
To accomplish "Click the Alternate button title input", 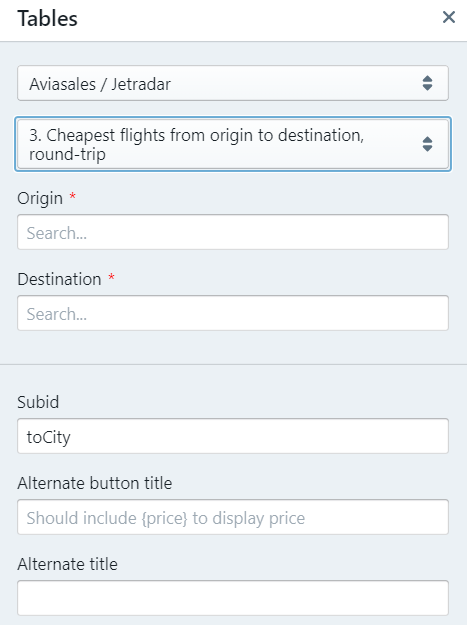I will tap(233, 517).
